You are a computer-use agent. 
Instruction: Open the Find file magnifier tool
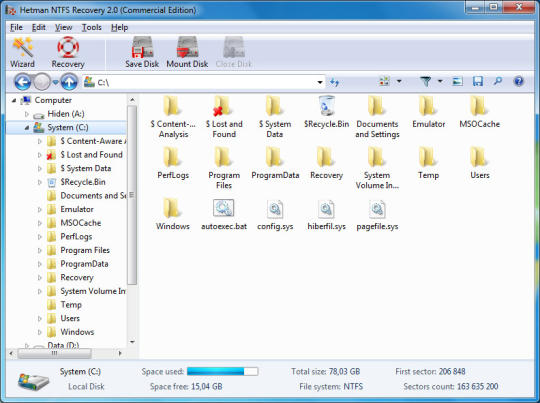point(498,82)
